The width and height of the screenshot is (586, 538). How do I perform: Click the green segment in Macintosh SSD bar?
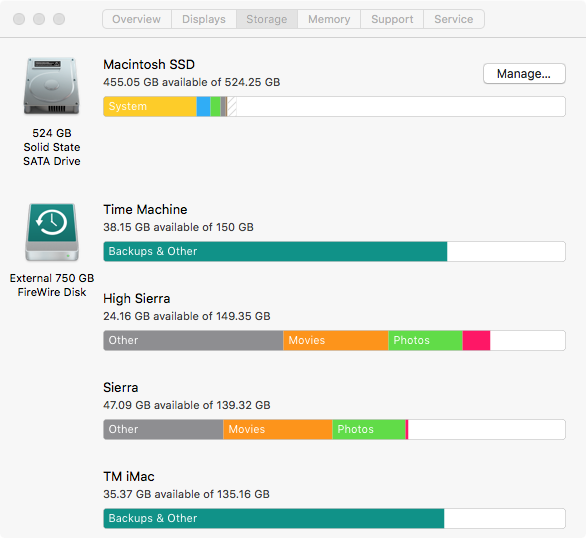tap(215, 106)
